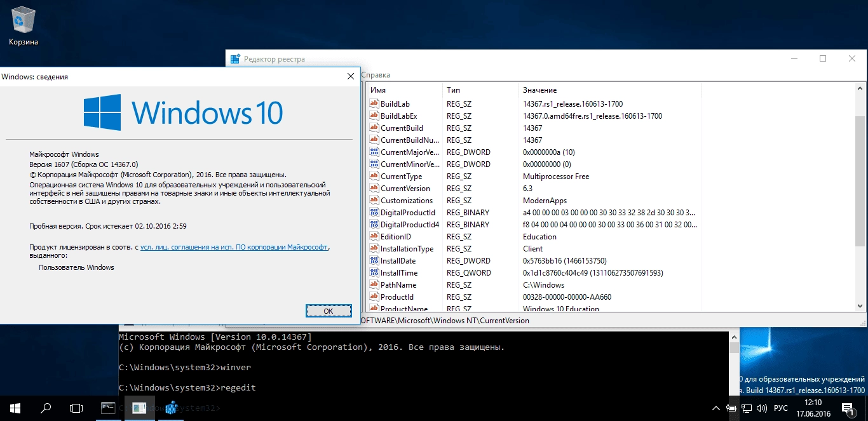Select InstallationType value icon

coord(374,248)
